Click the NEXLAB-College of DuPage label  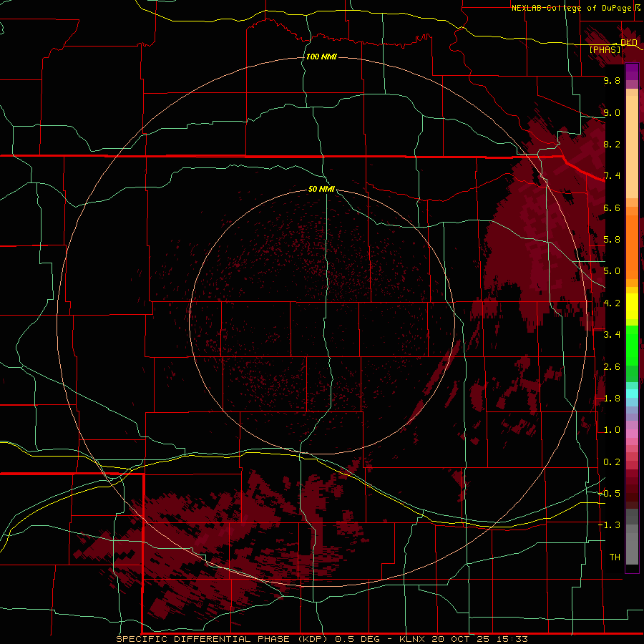click(571, 8)
